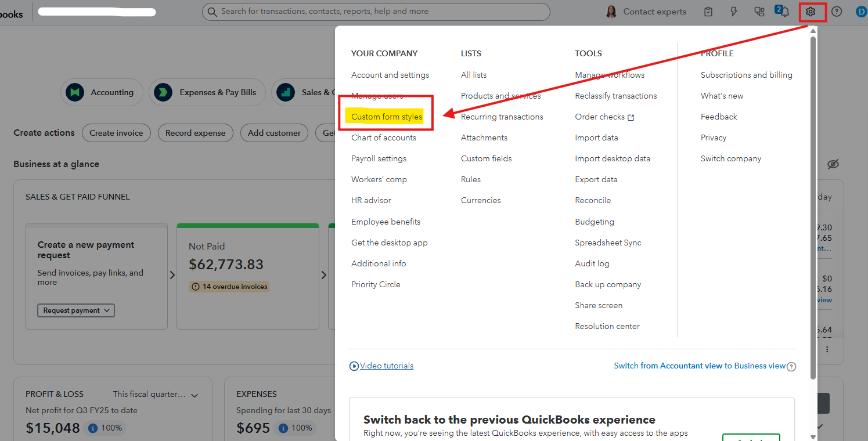Open Account and settings
The height and width of the screenshot is (441, 868).
[x=390, y=75]
